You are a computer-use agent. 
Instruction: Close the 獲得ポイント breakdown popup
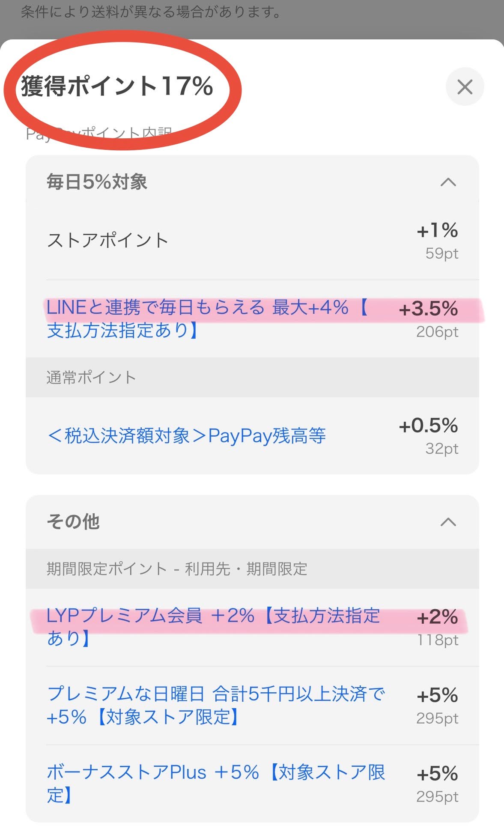click(465, 87)
